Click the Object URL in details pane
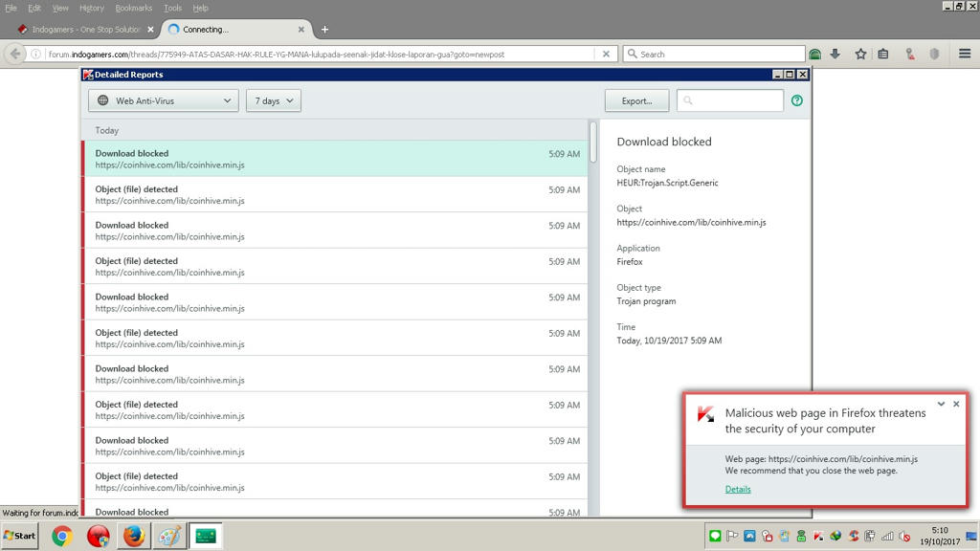Image resolution: width=980 pixels, height=551 pixels. point(691,222)
